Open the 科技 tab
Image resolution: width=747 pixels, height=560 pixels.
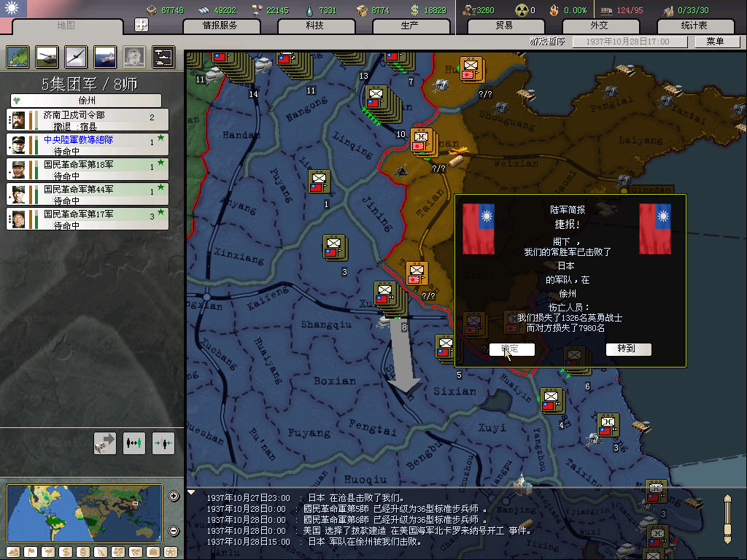(315, 26)
